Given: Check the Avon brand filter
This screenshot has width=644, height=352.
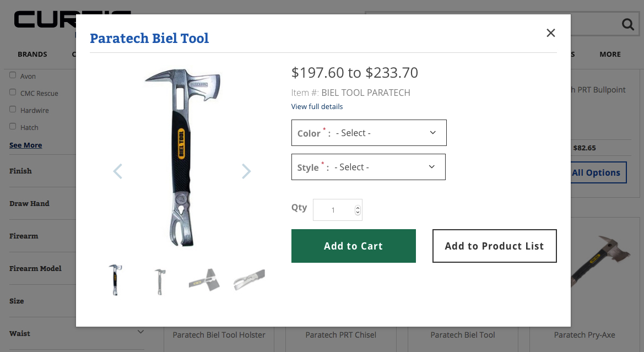Looking at the screenshot, I should click(13, 75).
